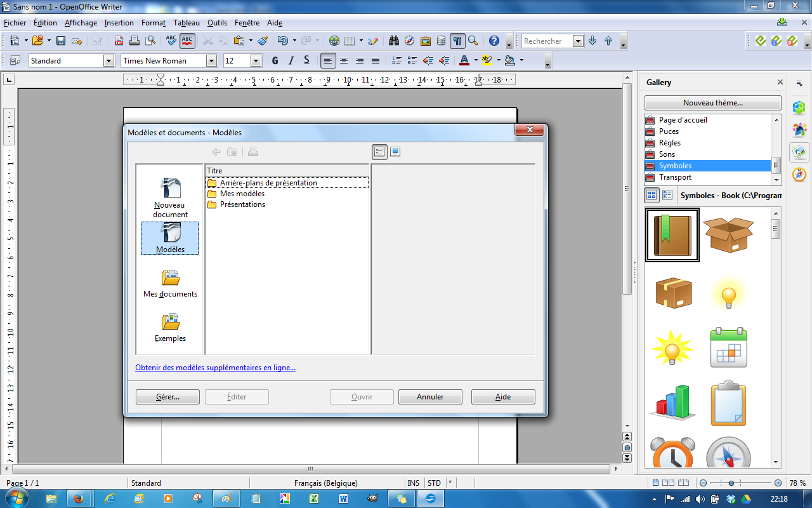812x508 pixels.
Task: Toggle bold formatting
Action: pyautogui.click(x=275, y=61)
